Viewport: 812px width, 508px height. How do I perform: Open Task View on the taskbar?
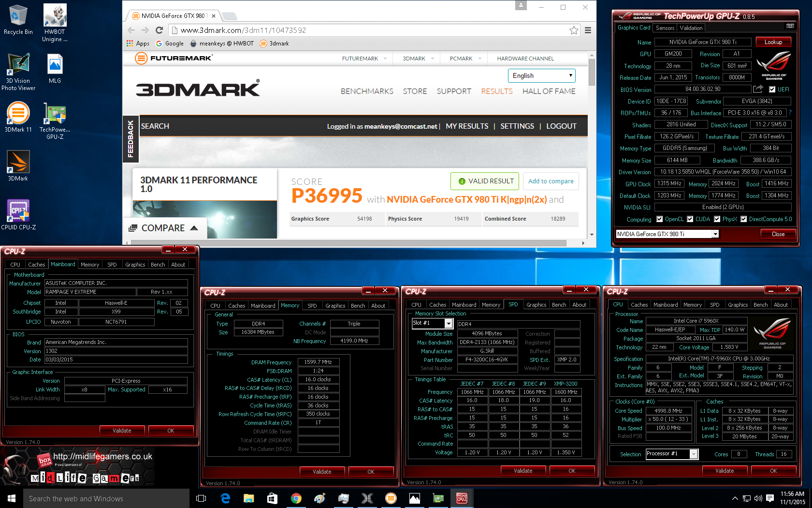click(201, 498)
